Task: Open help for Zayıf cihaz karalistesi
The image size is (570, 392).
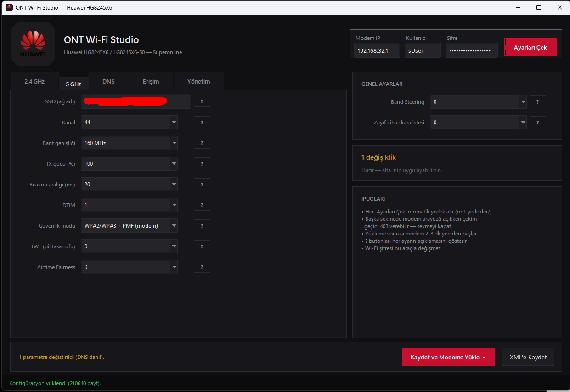Action: point(538,122)
